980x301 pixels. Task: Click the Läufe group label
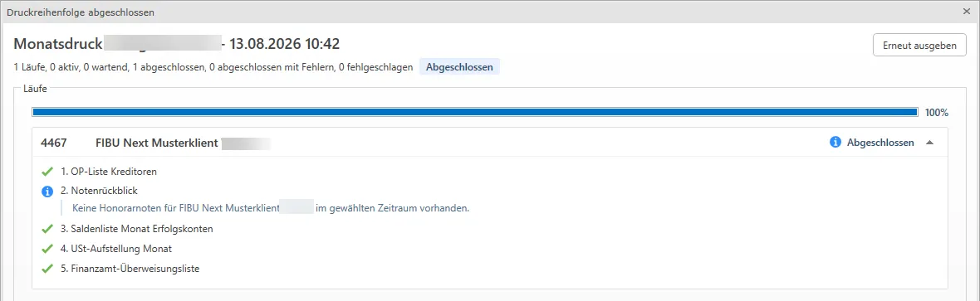35,90
